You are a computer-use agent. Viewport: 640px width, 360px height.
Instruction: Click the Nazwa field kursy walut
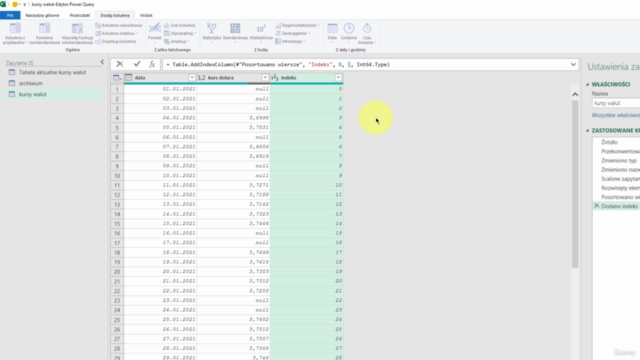616,103
